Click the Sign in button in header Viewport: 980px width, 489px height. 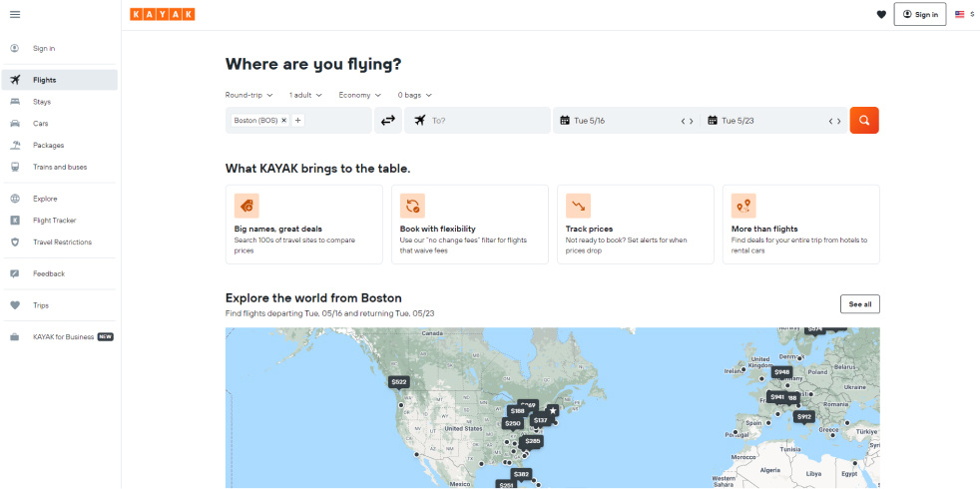tap(919, 15)
